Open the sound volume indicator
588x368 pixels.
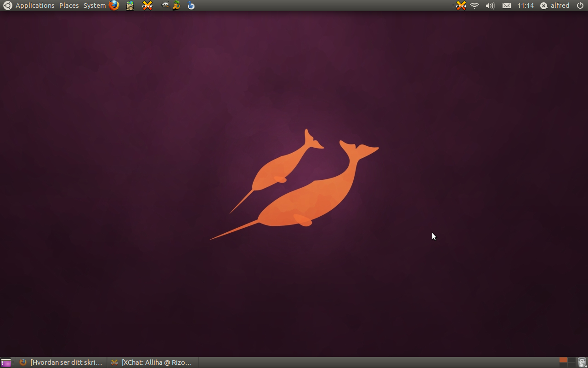490,6
